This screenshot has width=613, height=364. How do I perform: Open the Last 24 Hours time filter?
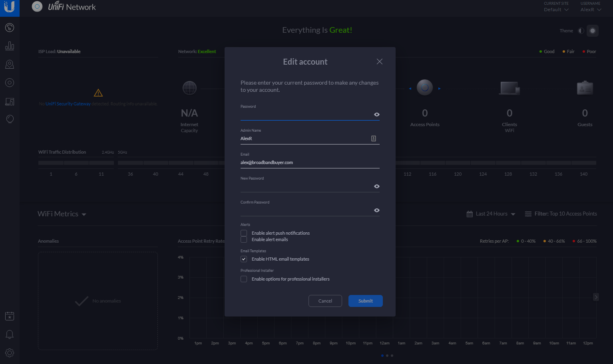(x=491, y=214)
